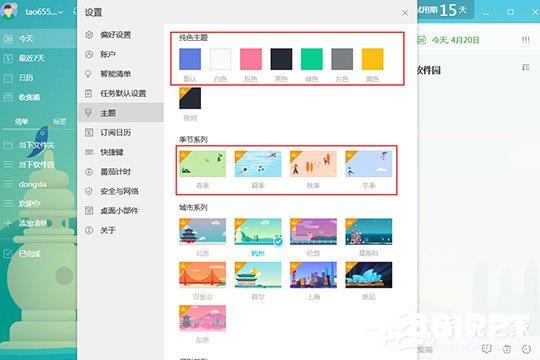Open 账户 account settings section
Image resolution: width=540 pixels, height=360 pixels.
point(121,54)
